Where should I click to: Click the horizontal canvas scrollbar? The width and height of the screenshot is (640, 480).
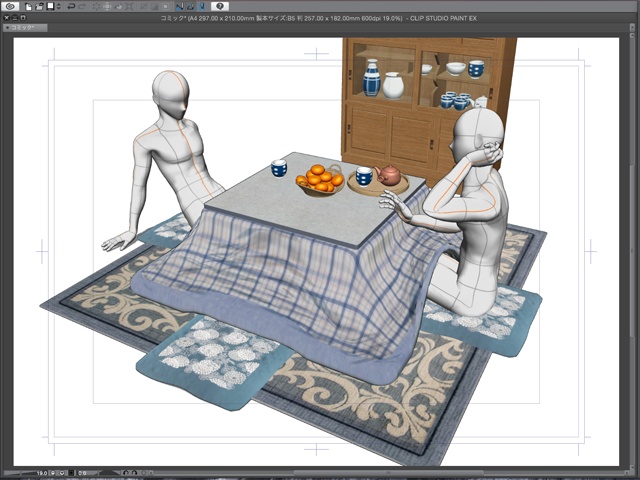tap(388, 473)
